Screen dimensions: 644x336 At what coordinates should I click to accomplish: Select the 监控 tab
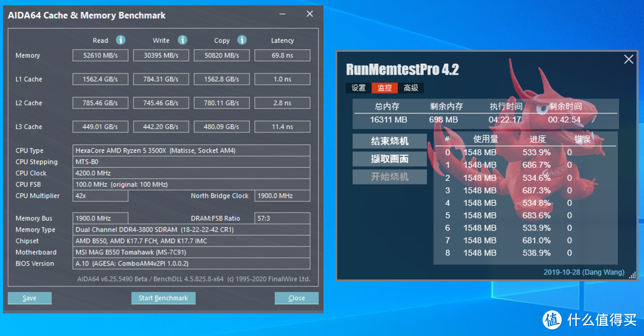point(385,88)
